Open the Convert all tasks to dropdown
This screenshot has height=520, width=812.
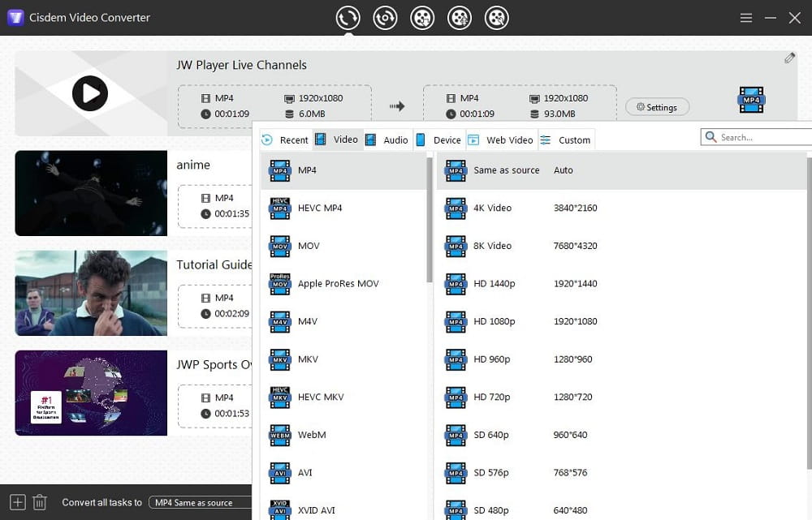click(201, 502)
